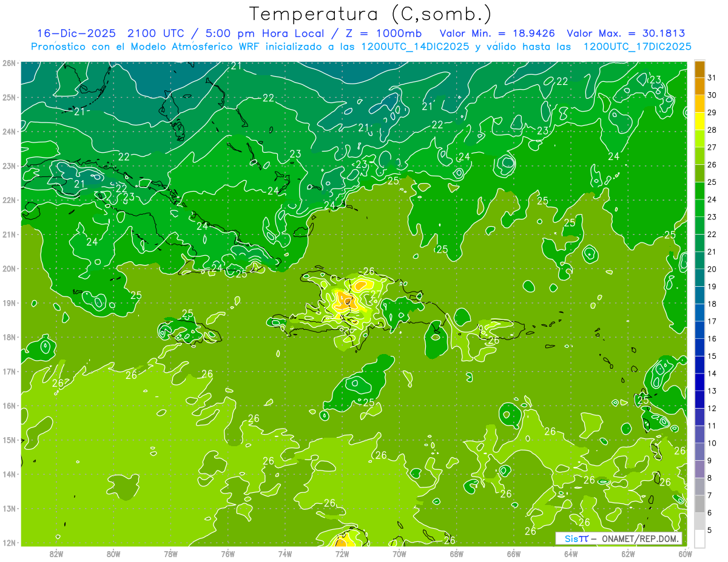728x562 pixels.
Task: Click the valid-until time "1200UTC_17DIC2025"
Action: coord(638,46)
